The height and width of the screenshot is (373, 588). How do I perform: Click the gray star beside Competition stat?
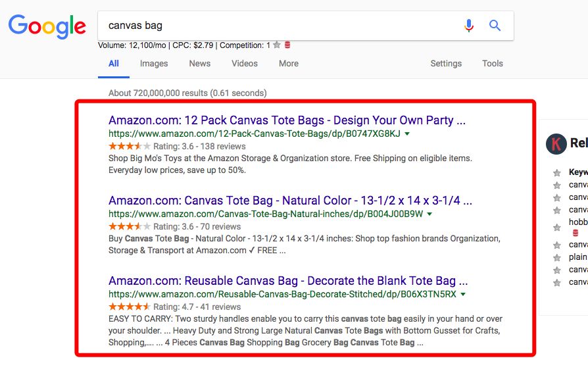(277, 45)
